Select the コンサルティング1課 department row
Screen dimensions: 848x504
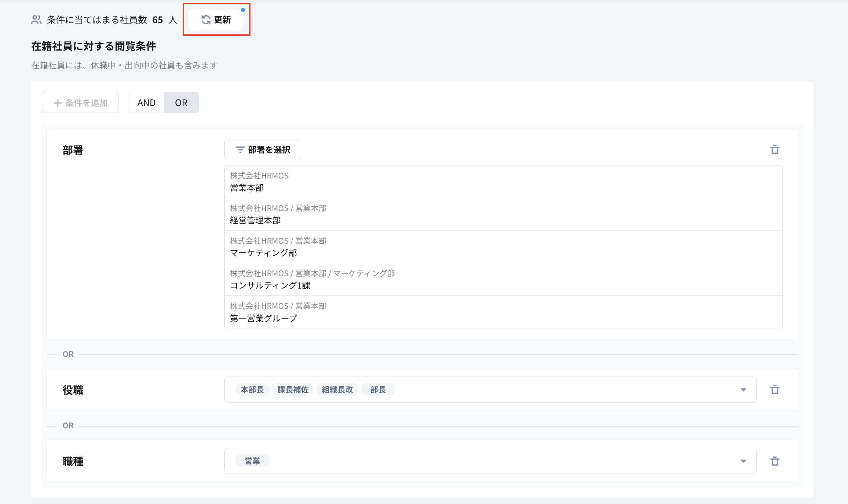[x=503, y=280]
